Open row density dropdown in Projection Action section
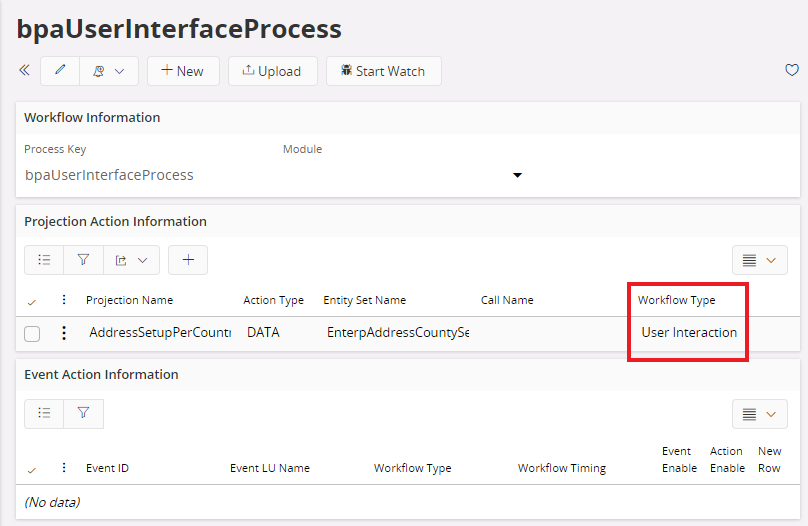 759,260
